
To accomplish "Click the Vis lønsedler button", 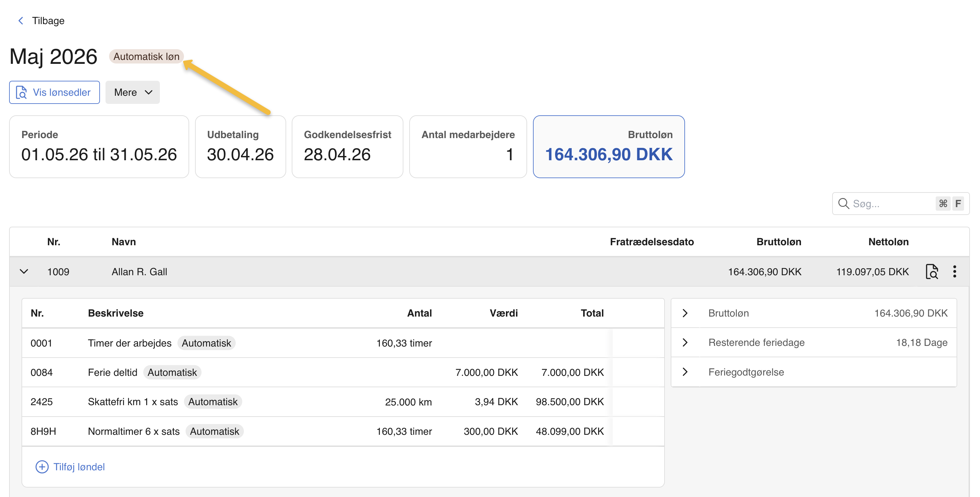I will tap(55, 92).
